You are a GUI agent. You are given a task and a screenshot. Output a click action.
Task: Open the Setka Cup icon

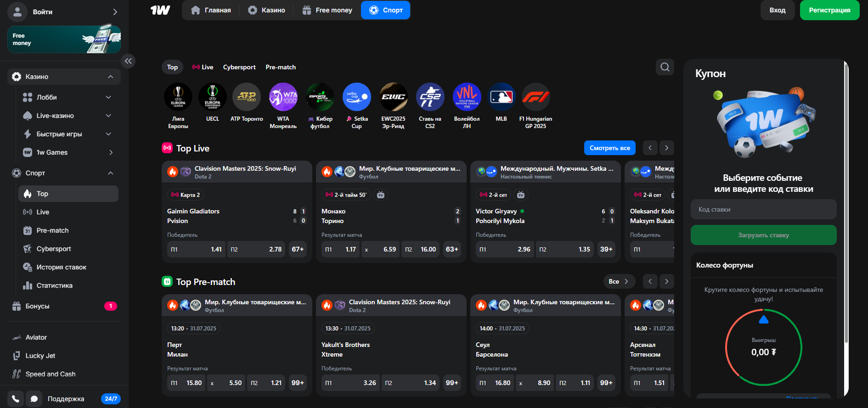(357, 97)
